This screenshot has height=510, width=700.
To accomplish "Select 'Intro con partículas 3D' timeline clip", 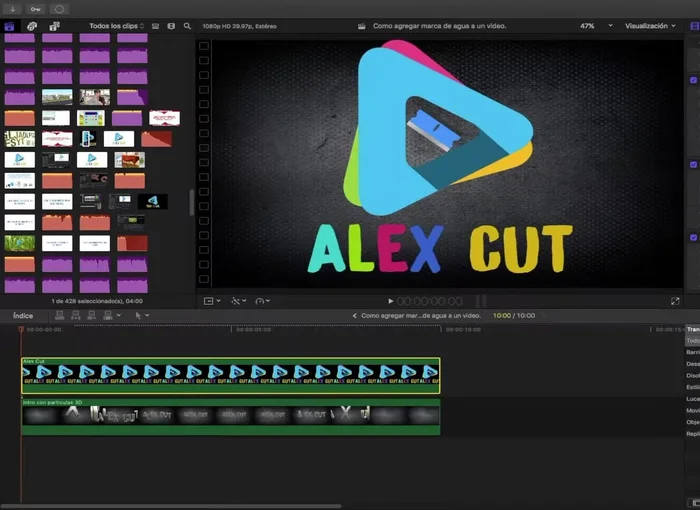I will tap(230, 416).
